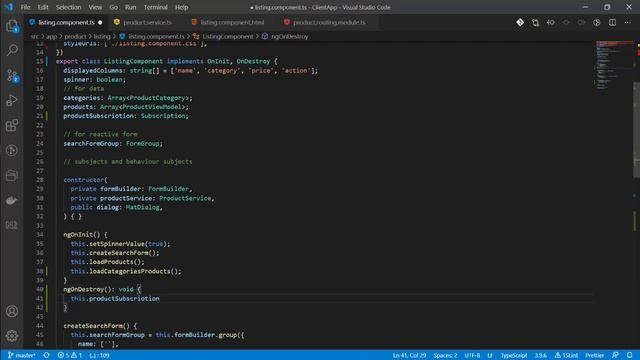Open the notifications bell in status bar
The image size is (640, 360).
coord(630,355)
